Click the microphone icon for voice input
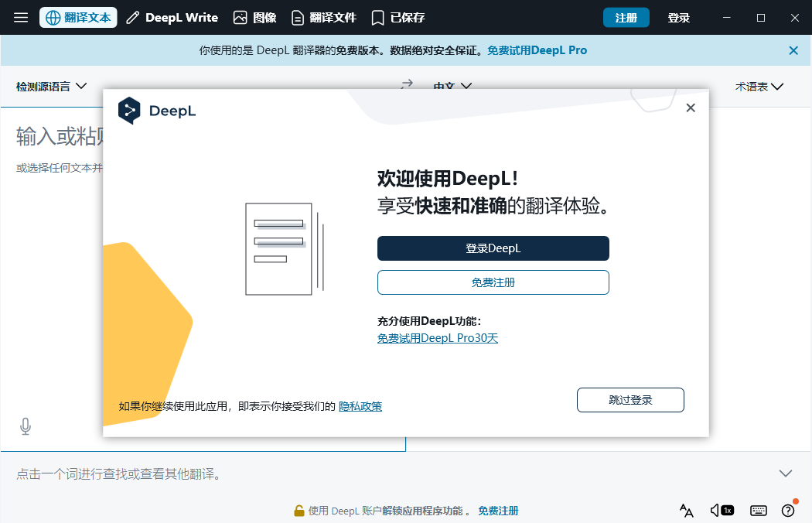Image resolution: width=812 pixels, height=523 pixels. [26, 426]
